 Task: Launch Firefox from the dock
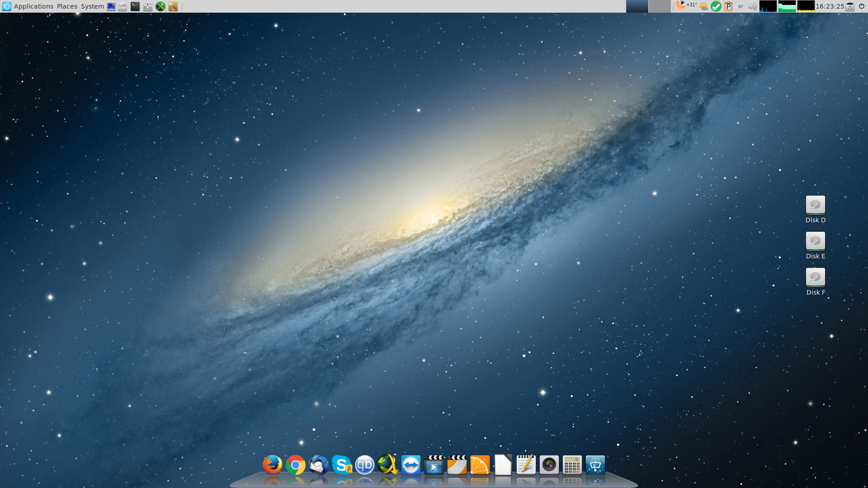pyautogui.click(x=272, y=465)
